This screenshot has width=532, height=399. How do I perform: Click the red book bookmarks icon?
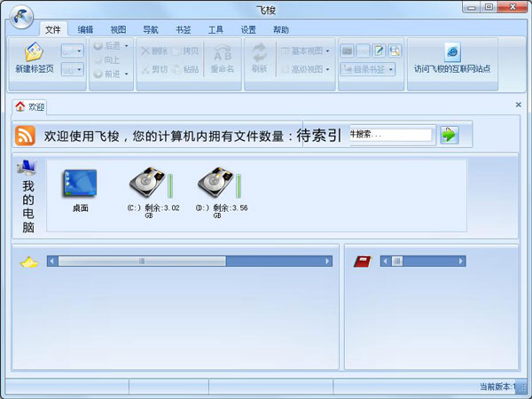363,262
